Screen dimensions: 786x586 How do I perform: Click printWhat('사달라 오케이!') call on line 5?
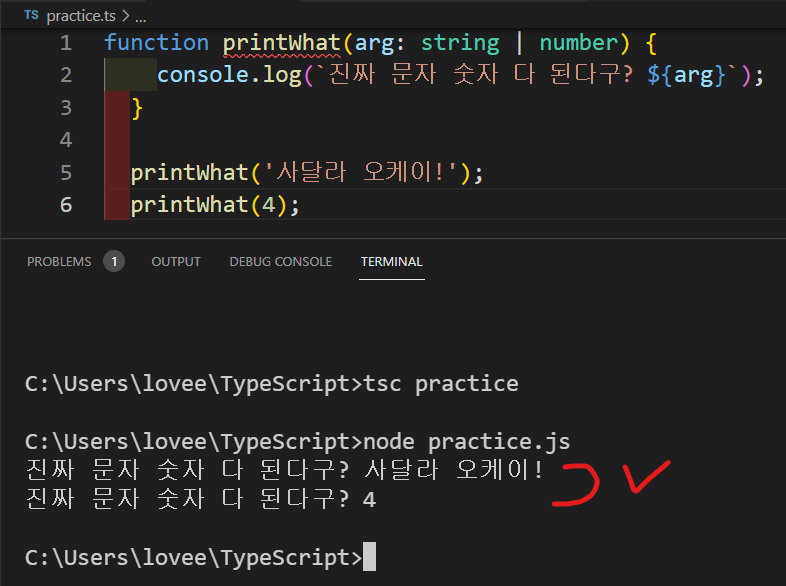click(x=307, y=173)
